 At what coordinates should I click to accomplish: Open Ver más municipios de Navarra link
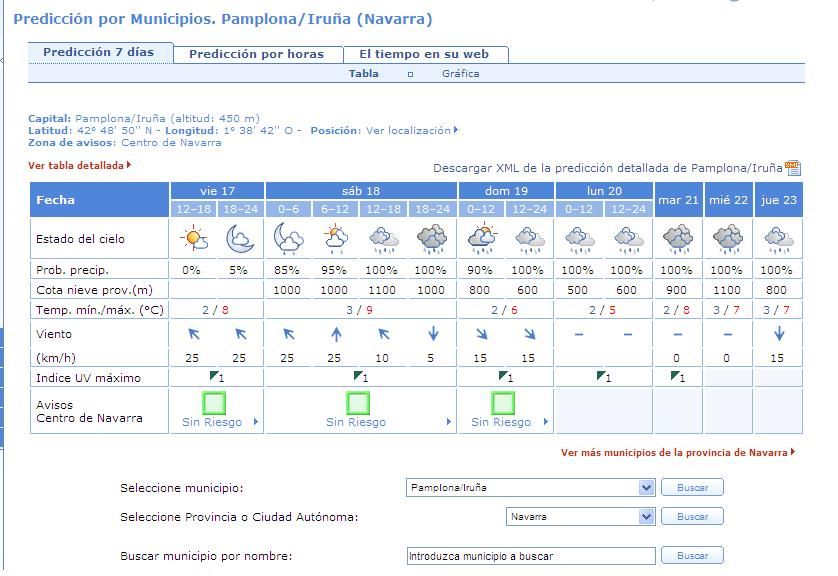[678, 453]
